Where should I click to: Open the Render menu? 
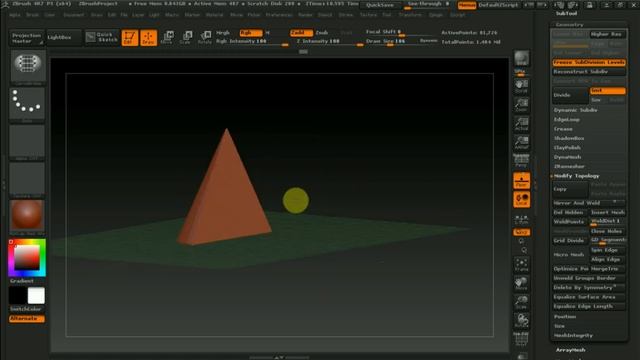(x=305, y=15)
